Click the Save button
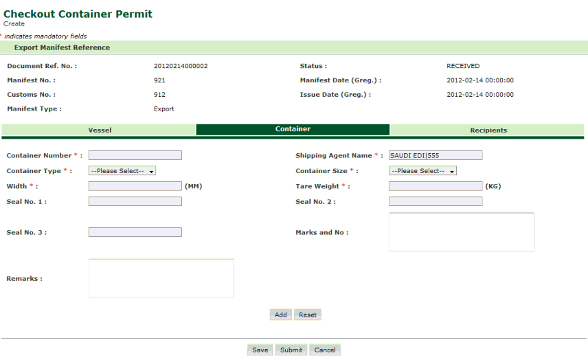This screenshot has width=588, height=364. tap(260, 350)
